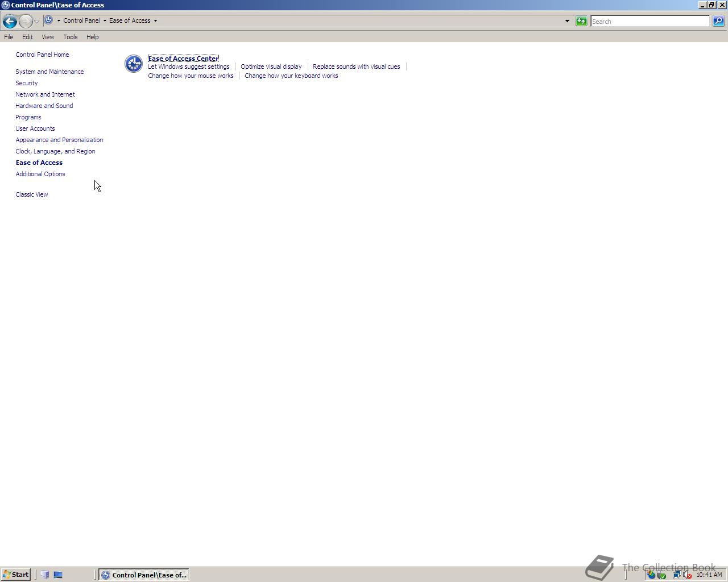
Task: Click the Server Manager quick launch icon
Action: 45,575
